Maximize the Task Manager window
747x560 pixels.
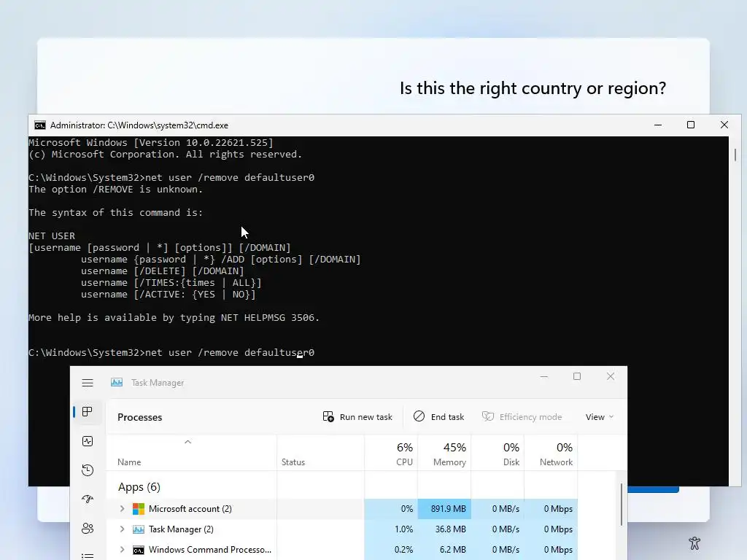[x=577, y=376]
